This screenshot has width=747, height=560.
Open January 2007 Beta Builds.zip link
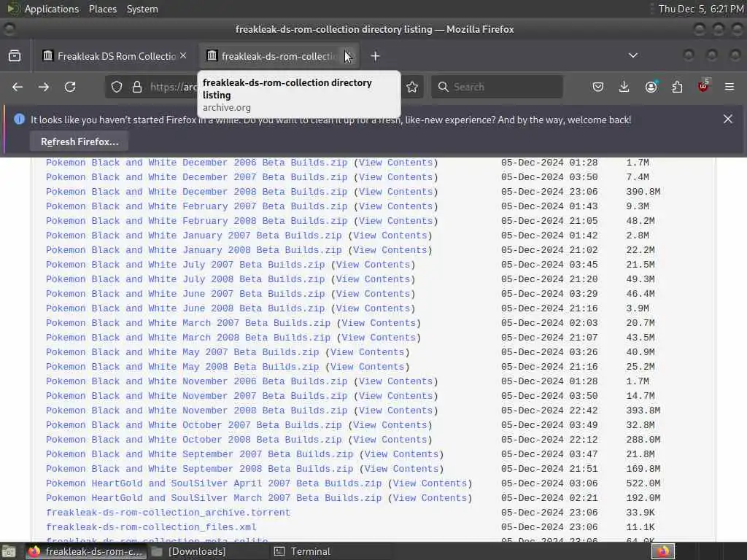tap(193, 236)
